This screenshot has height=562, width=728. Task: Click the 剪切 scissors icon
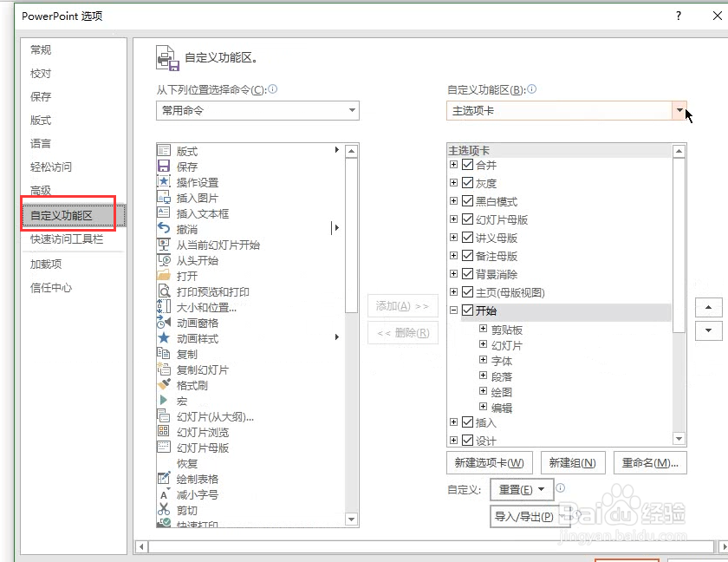pos(164,510)
